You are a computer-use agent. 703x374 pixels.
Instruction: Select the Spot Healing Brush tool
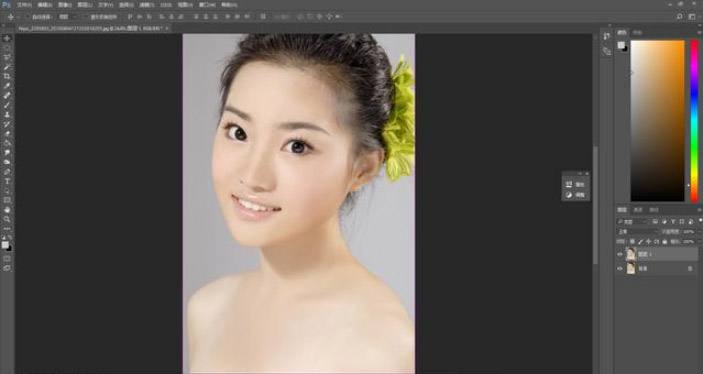point(7,95)
